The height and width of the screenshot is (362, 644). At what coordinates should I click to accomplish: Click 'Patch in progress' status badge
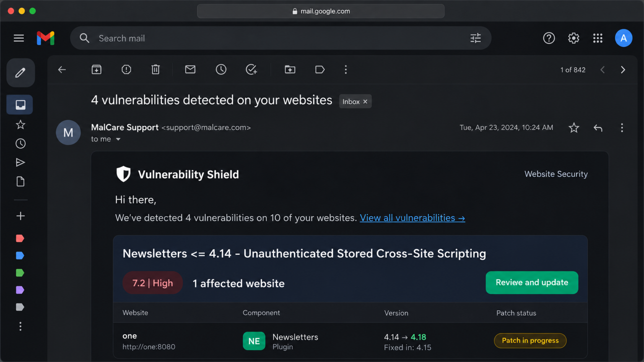click(x=530, y=341)
